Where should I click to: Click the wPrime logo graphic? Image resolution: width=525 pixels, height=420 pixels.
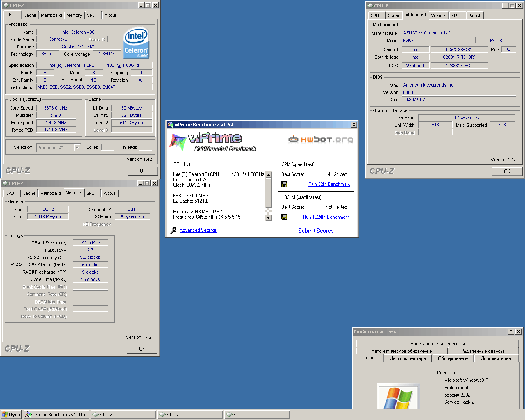[212, 142]
